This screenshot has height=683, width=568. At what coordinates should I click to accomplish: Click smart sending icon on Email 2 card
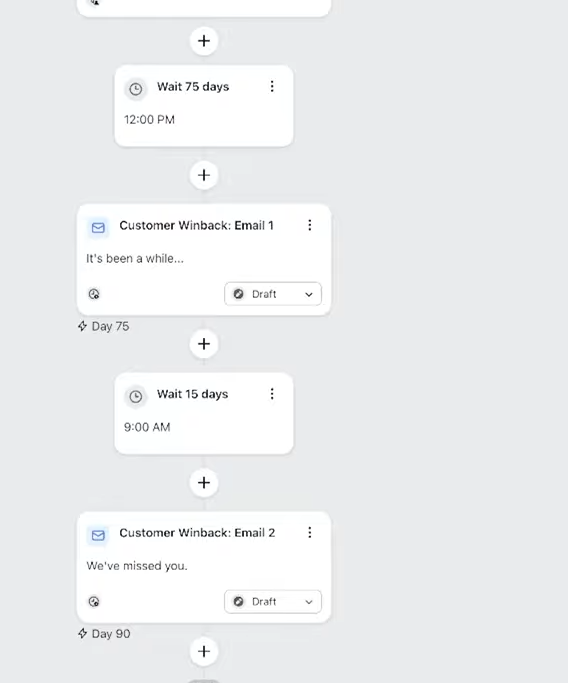click(94, 602)
